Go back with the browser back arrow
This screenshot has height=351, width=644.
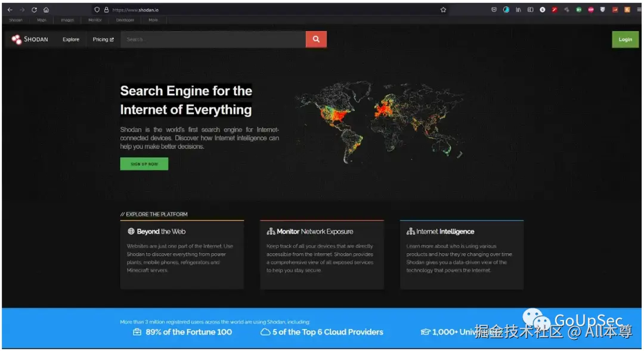(10, 10)
